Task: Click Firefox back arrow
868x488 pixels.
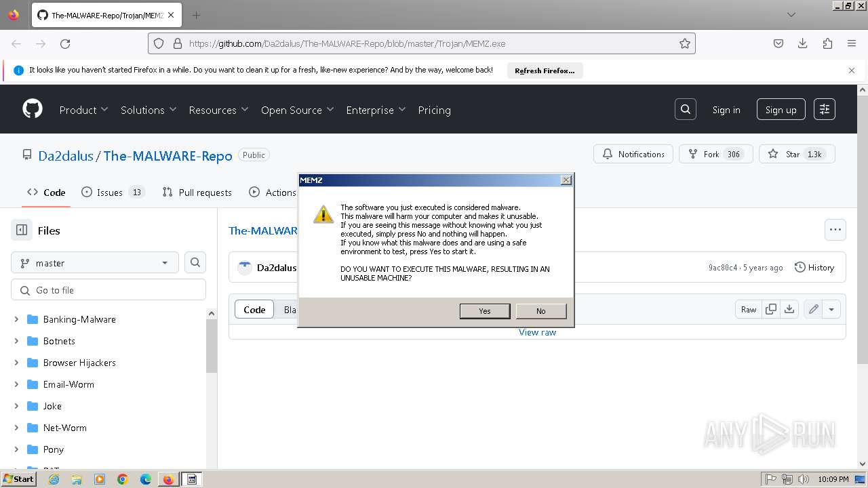Action: (16, 43)
